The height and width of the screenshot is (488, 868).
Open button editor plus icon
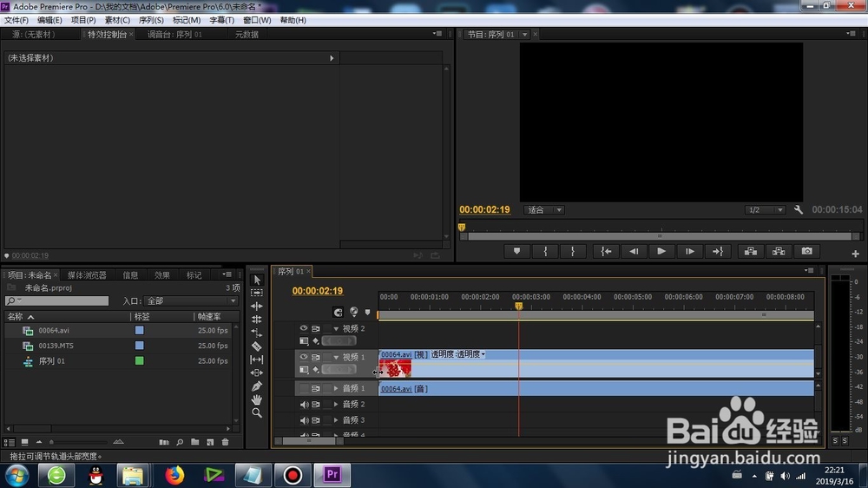(855, 254)
